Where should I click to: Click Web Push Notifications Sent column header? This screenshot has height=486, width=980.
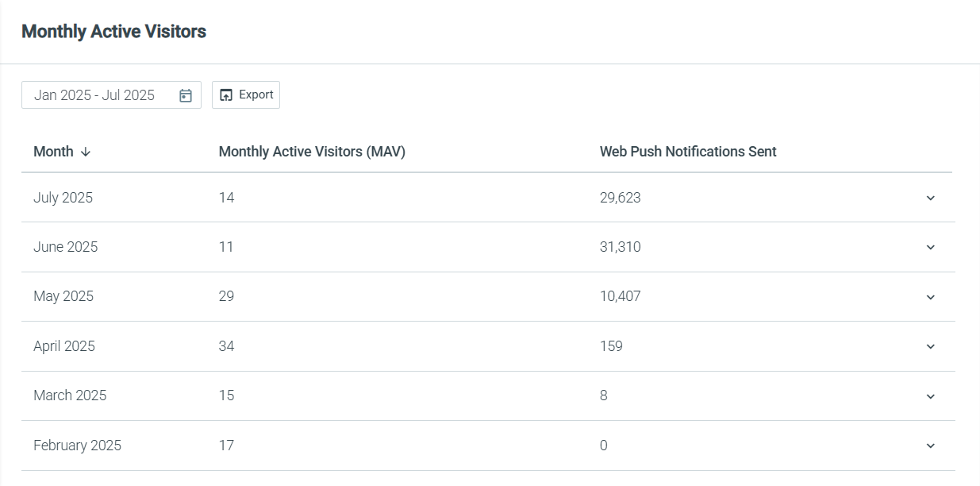[x=688, y=152]
